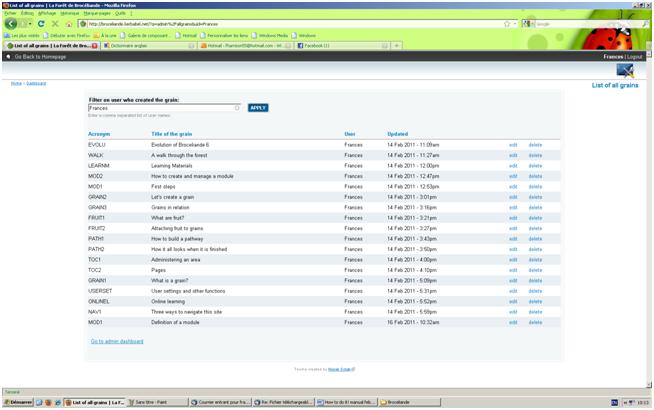Open the back/forward history dropdown arrow
This screenshot has width=654, height=410.
coord(30,24)
